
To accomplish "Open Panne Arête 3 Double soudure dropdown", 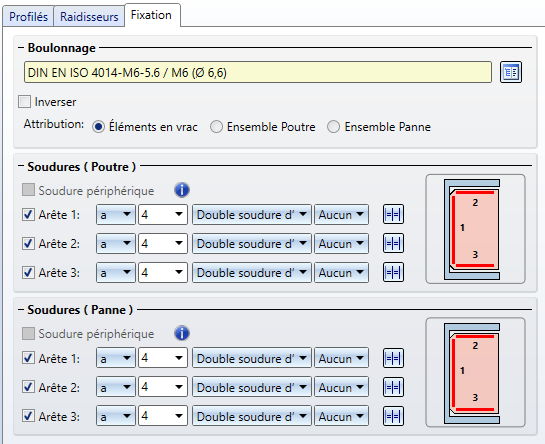I will [x=252, y=416].
